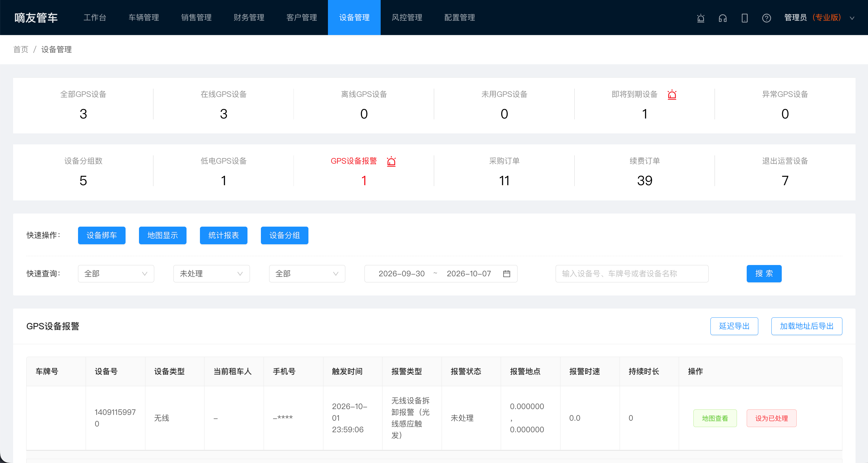Expand the 管理员 account dropdown arrow
Screen dimensions: 868x463
click(852, 18)
